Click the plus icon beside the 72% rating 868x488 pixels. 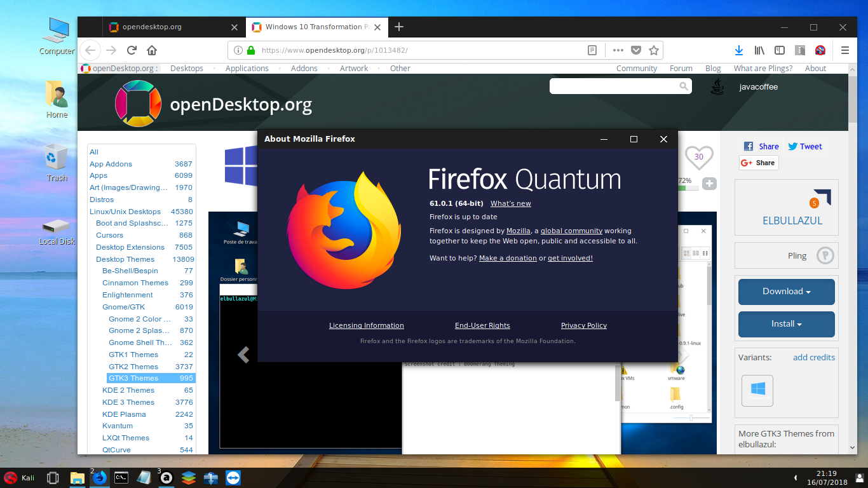point(710,184)
